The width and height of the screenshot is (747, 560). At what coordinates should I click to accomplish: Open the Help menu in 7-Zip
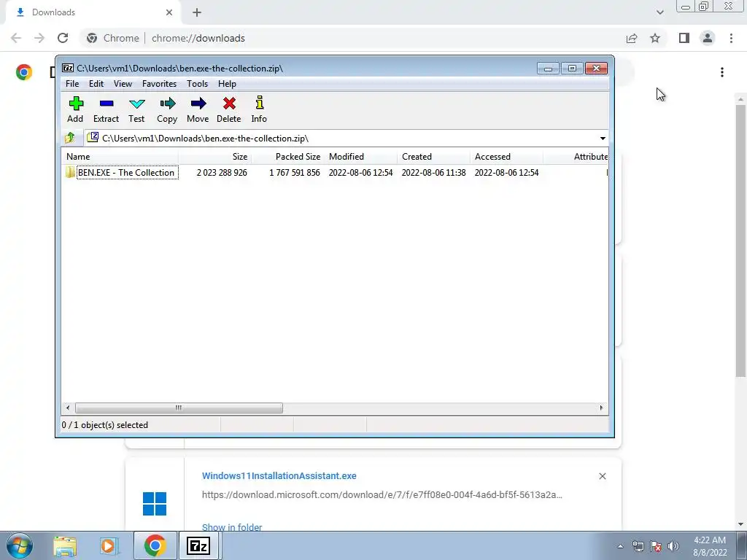pos(228,84)
